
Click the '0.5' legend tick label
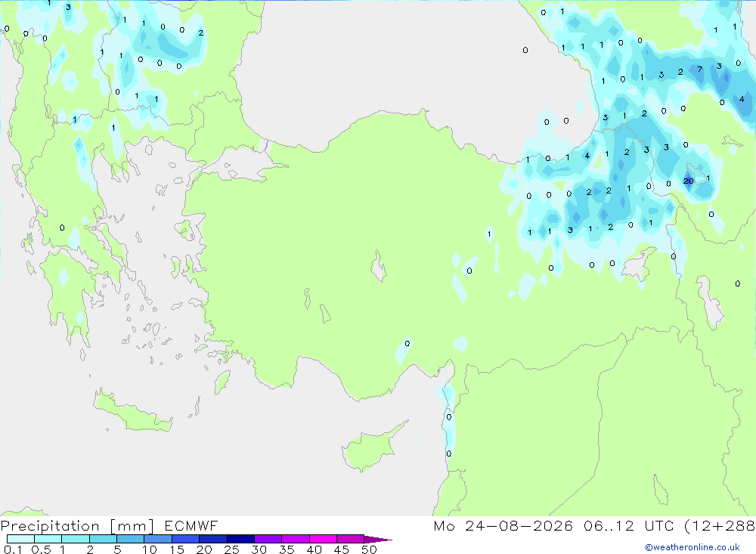(x=41, y=549)
